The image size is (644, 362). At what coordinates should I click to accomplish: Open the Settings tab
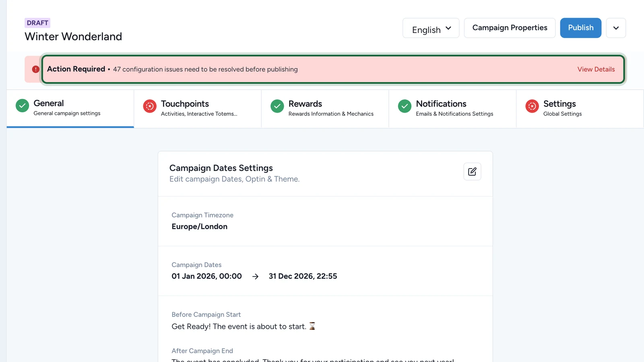coord(580,109)
